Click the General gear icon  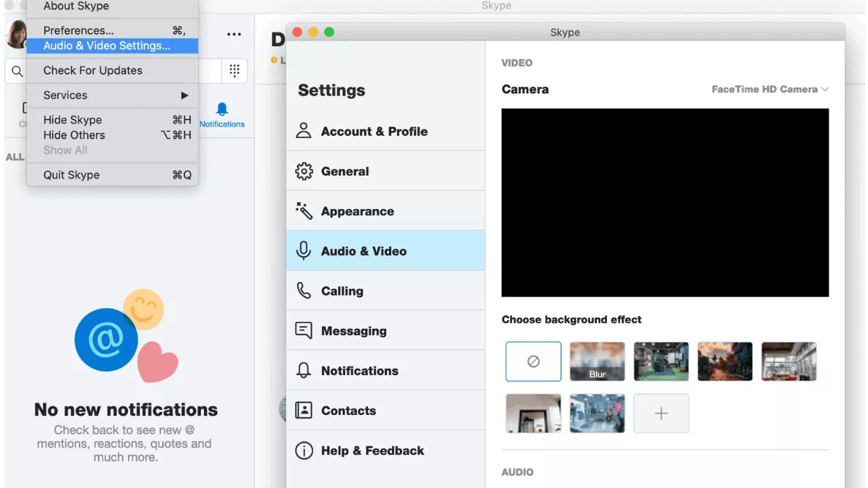tap(304, 171)
